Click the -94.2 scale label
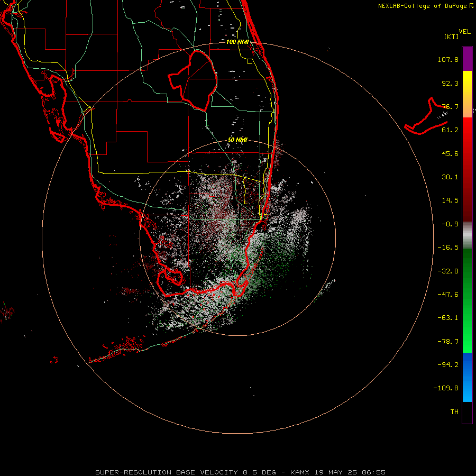Image resolution: width=476 pixels, height=476 pixels. [x=448, y=364]
